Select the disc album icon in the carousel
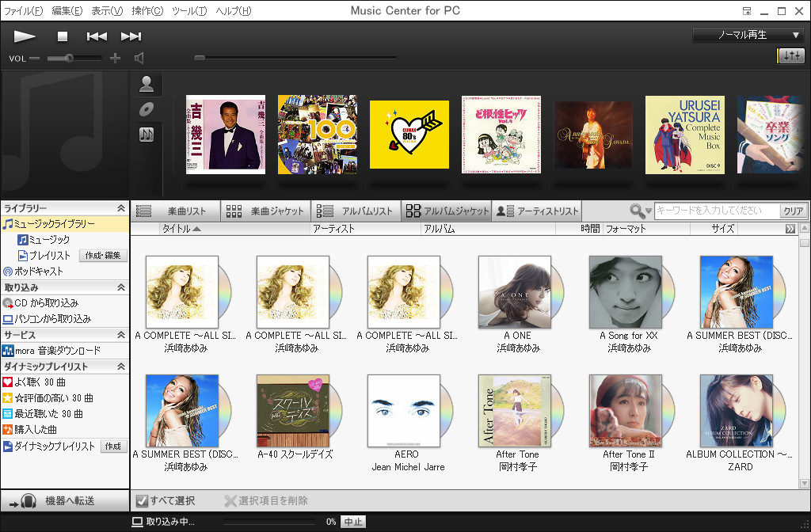The height and width of the screenshot is (532, 811). tap(147, 109)
